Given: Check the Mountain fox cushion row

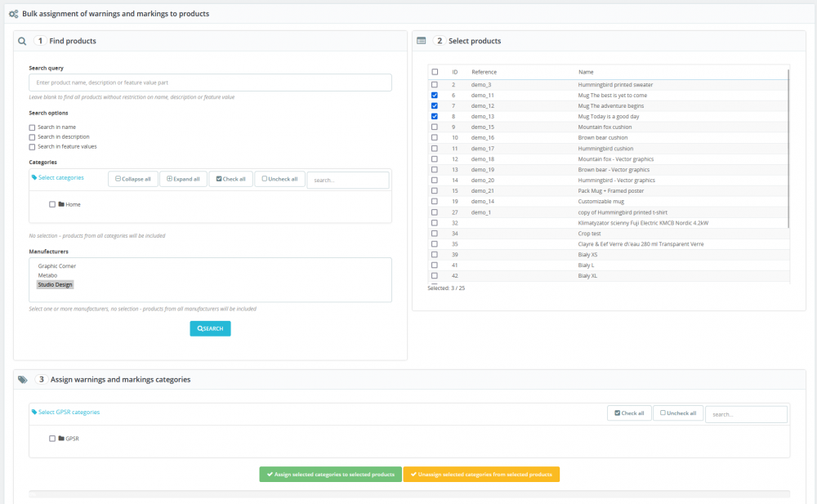Looking at the screenshot, I should click(435, 127).
